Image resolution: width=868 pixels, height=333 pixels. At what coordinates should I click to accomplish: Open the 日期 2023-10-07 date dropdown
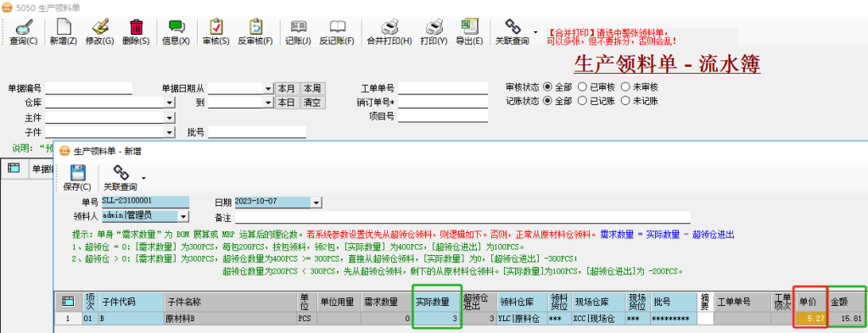(x=316, y=203)
